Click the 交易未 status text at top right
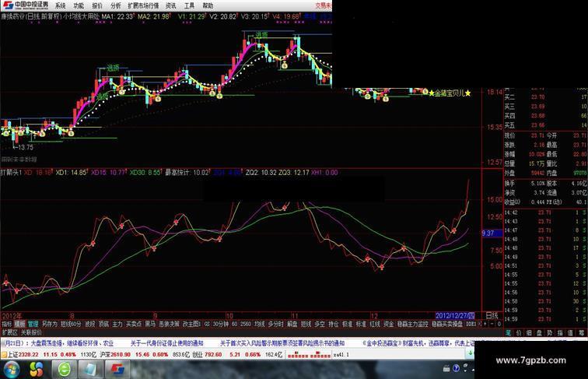Screen dimensions: 588x379 (x=324, y=5)
